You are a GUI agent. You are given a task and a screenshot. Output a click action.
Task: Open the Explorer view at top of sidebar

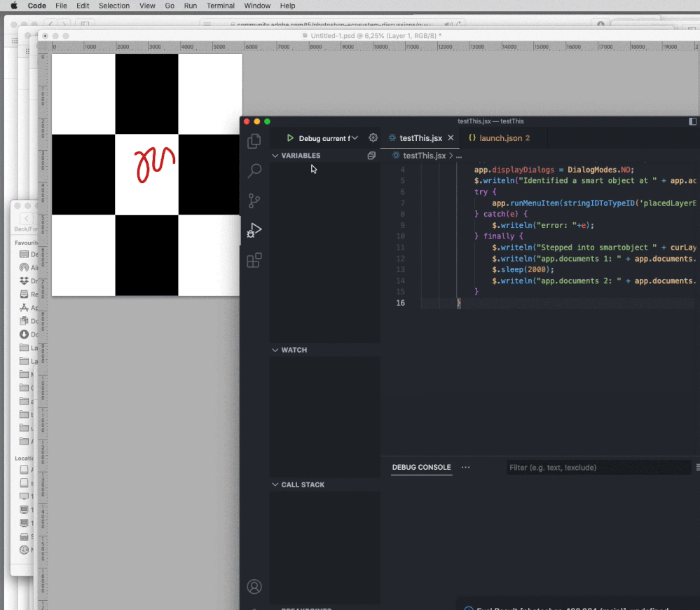[x=254, y=140]
